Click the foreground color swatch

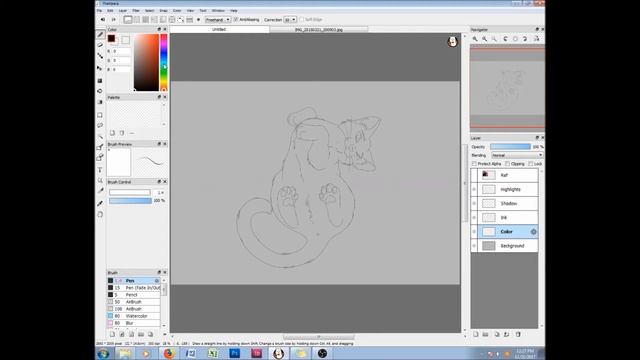[x=111, y=39]
